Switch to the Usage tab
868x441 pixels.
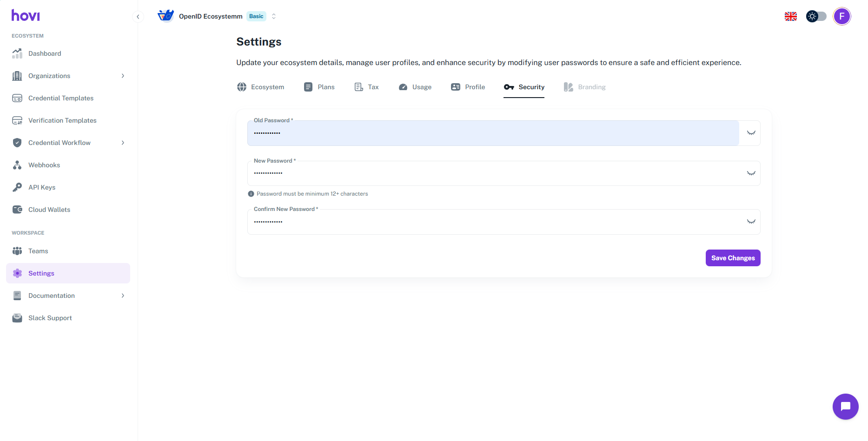(x=415, y=87)
